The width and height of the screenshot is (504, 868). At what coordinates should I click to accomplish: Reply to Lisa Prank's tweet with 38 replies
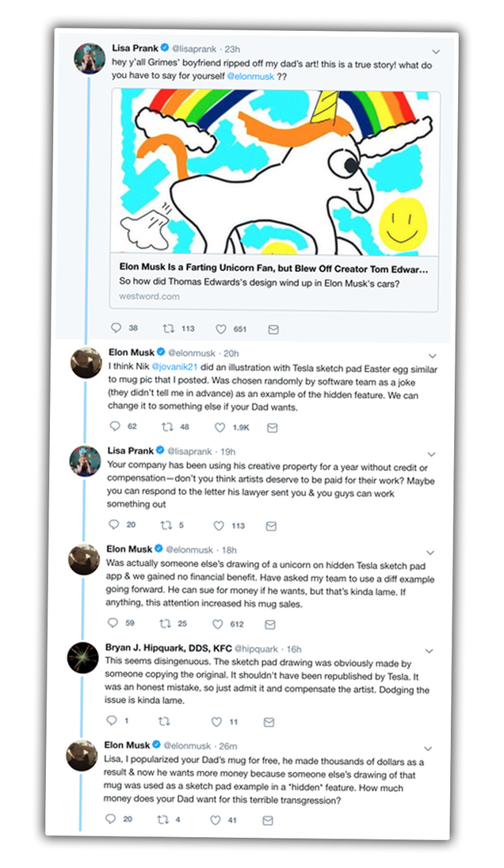tap(116, 327)
